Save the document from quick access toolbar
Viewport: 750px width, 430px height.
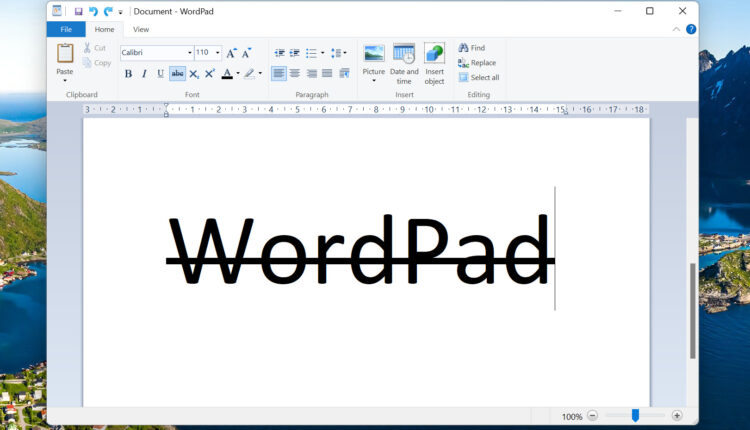click(x=79, y=11)
